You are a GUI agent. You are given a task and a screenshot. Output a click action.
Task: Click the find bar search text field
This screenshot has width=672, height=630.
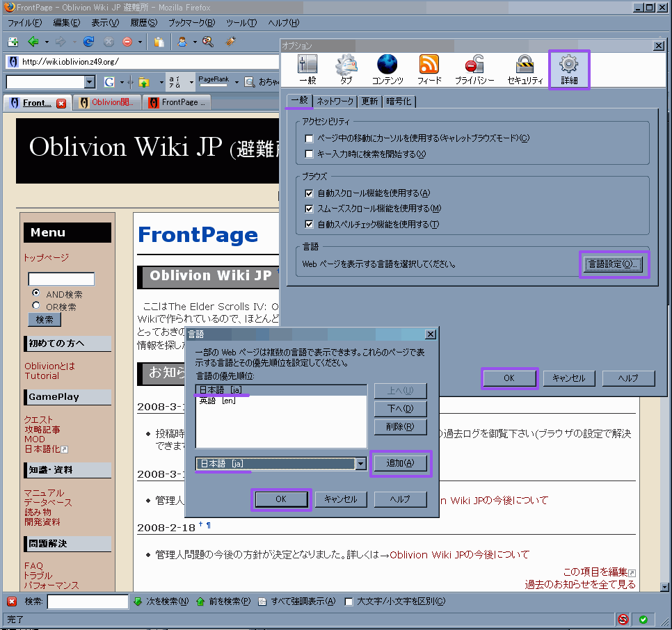(x=87, y=601)
